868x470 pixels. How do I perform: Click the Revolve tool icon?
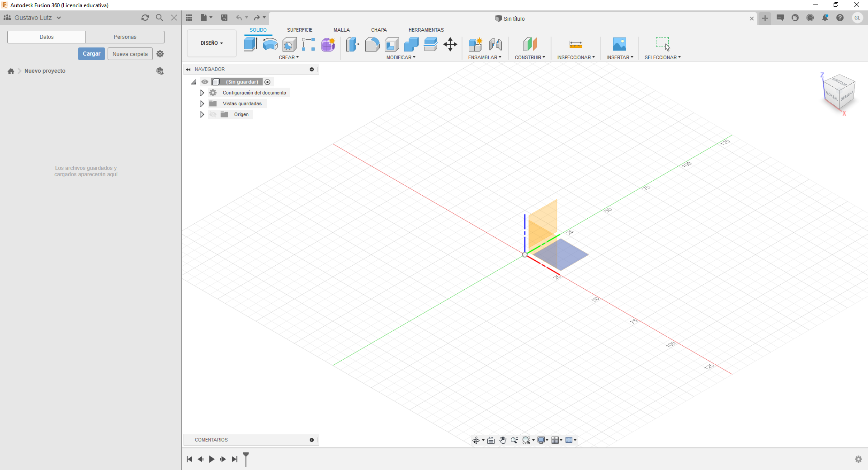[x=270, y=44]
